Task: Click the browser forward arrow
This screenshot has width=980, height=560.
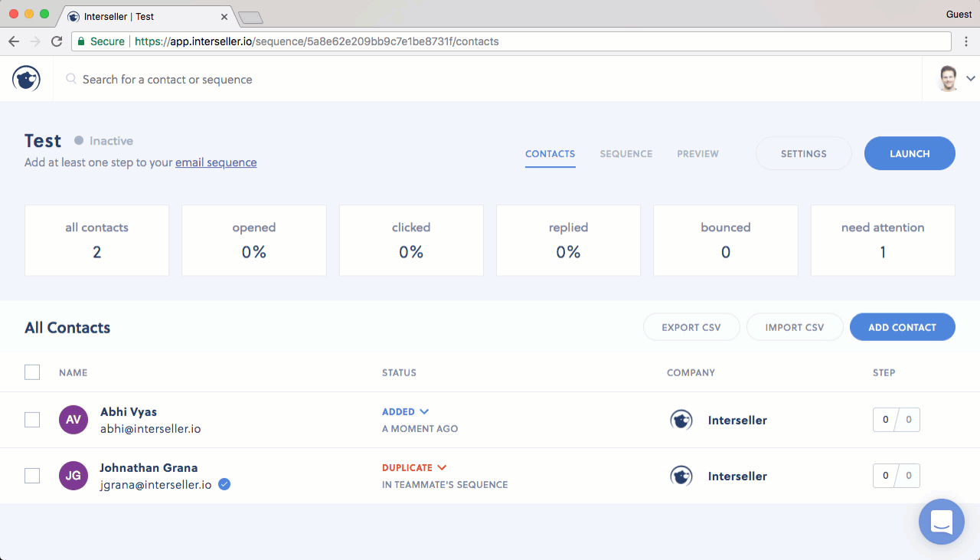Action: pos(35,41)
